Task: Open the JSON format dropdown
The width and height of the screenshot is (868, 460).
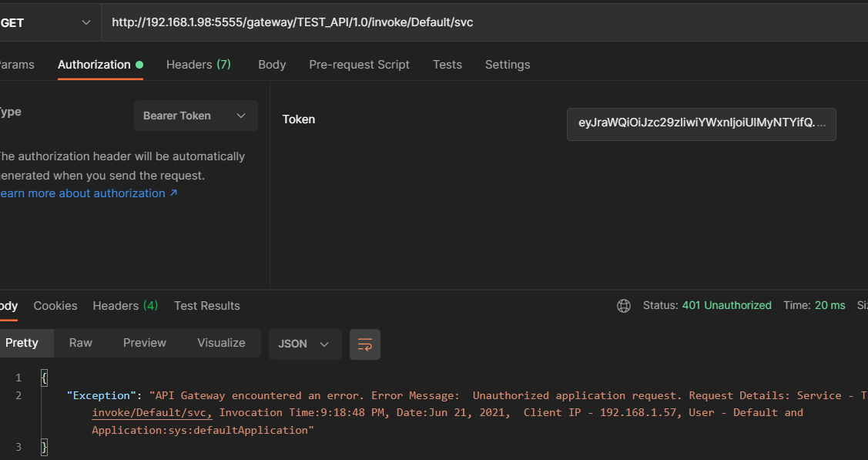Action: tap(304, 344)
